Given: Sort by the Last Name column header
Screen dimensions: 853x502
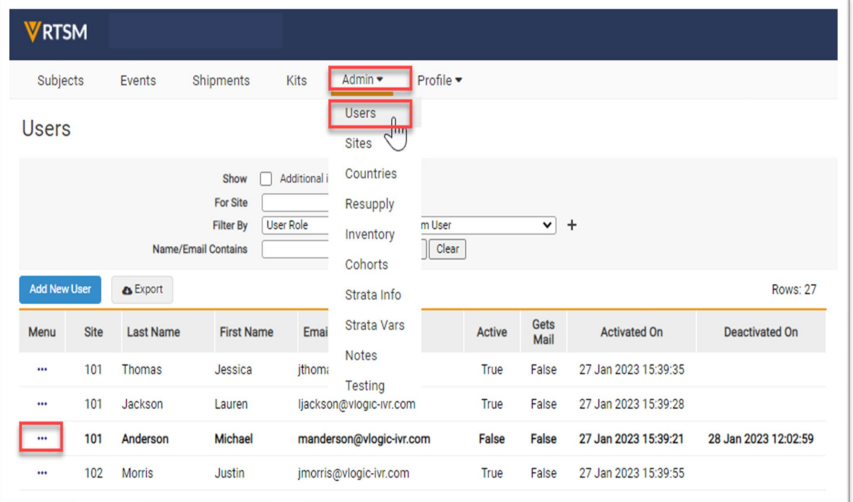Looking at the screenshot, I should pyautogui.click(x=152, y=333).
